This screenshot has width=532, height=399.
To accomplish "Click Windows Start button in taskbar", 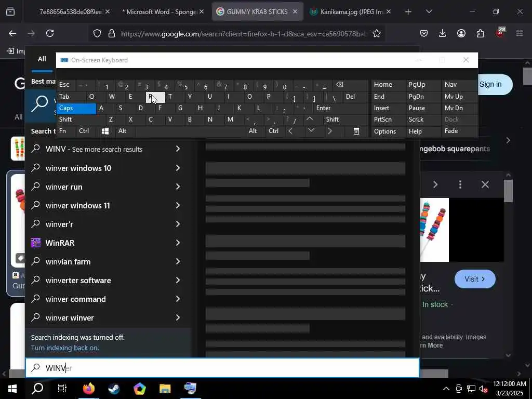I will click(12, 389).
